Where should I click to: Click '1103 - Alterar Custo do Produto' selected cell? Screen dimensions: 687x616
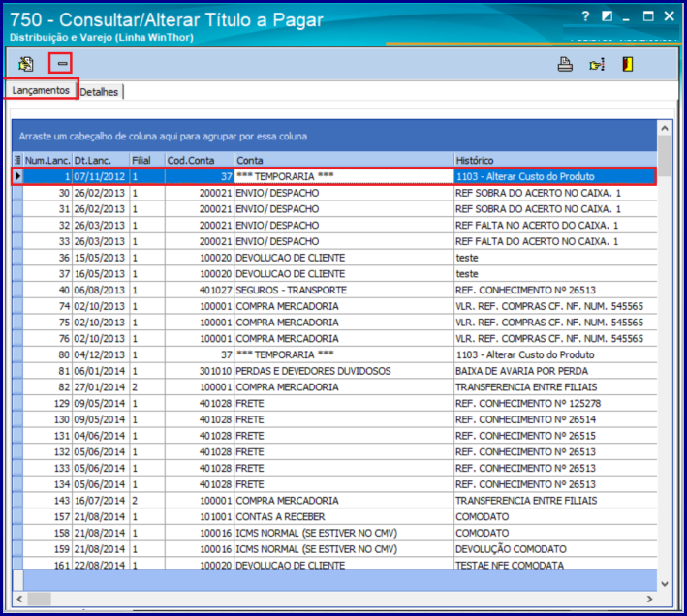(554, 176)
